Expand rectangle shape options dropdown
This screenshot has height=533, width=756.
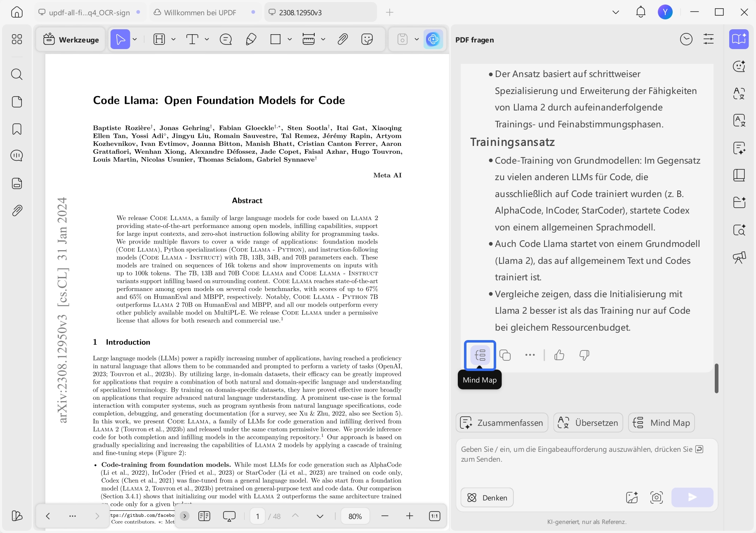(290, 39)
